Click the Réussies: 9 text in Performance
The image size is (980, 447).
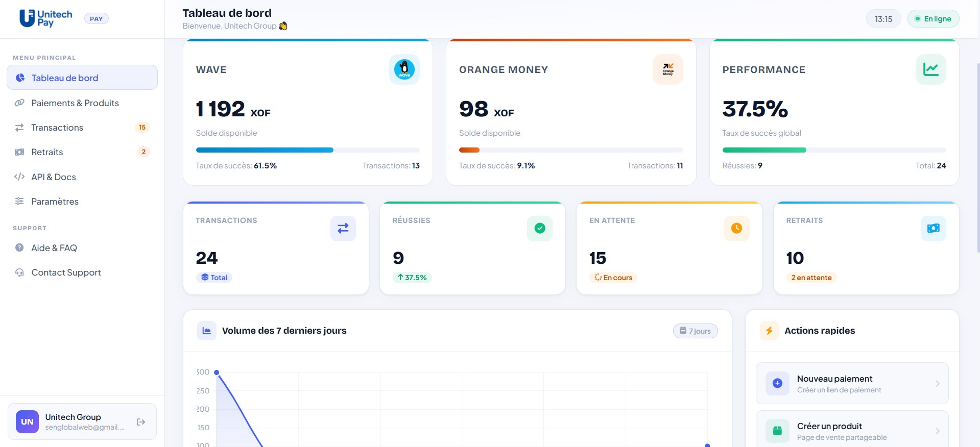(743, 166)
